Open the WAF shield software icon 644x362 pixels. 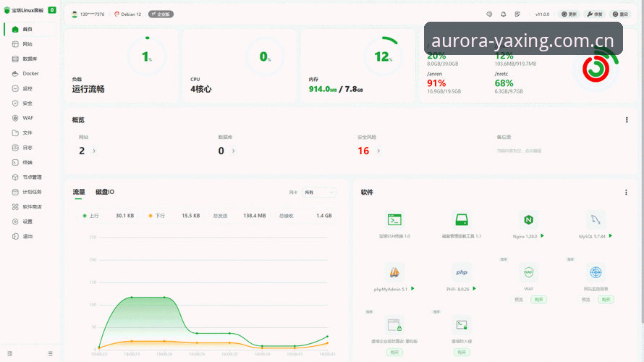point(528,272)
